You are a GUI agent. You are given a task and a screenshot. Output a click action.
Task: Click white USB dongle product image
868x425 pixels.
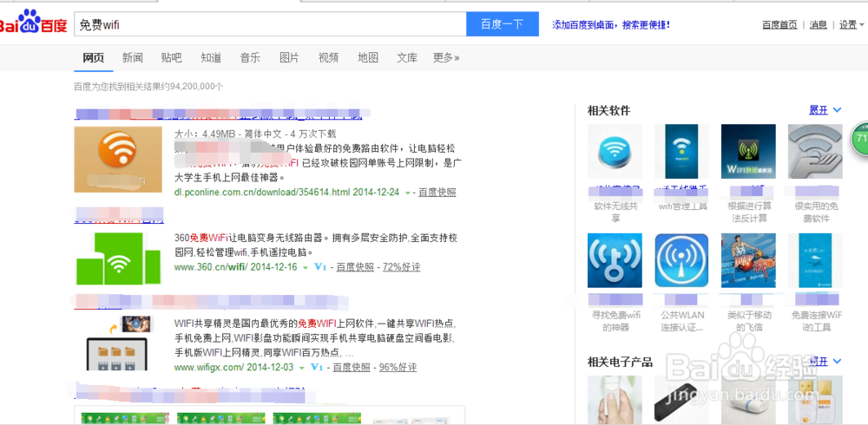point(748,400)
